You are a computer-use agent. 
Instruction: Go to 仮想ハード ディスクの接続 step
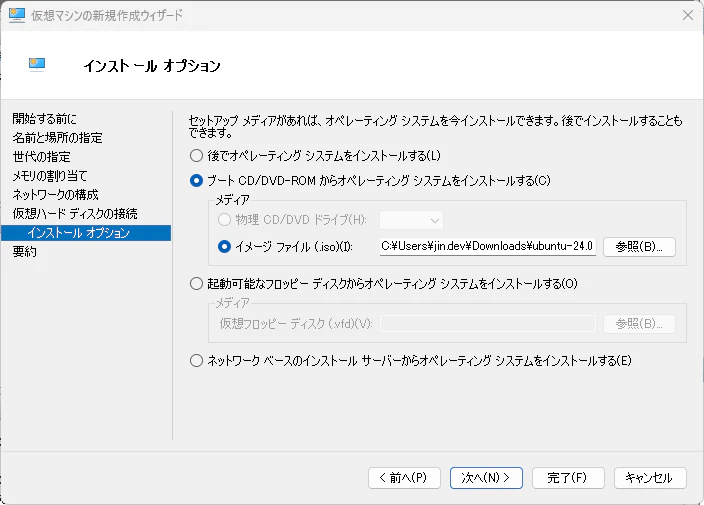pos(75,214)
